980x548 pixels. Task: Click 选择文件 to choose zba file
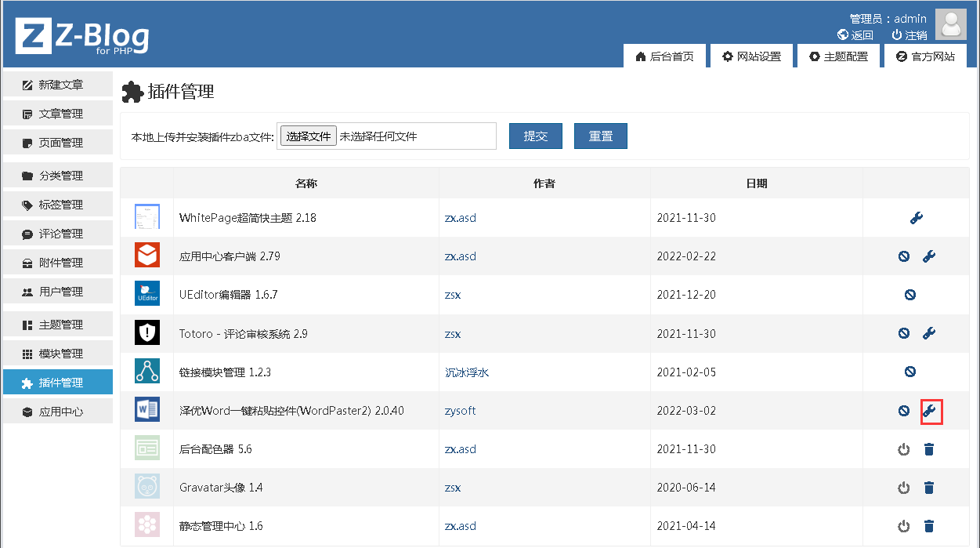click(309, 136)
